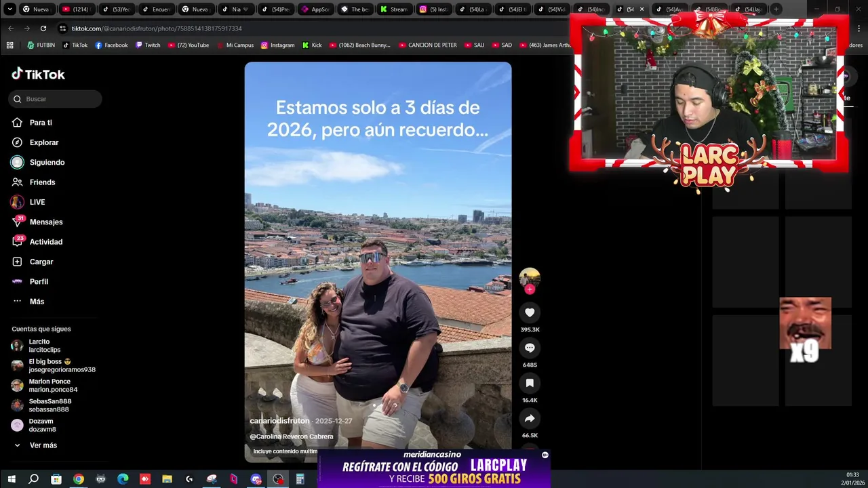Open the Beach Bunny bookmark

point(360,45)
